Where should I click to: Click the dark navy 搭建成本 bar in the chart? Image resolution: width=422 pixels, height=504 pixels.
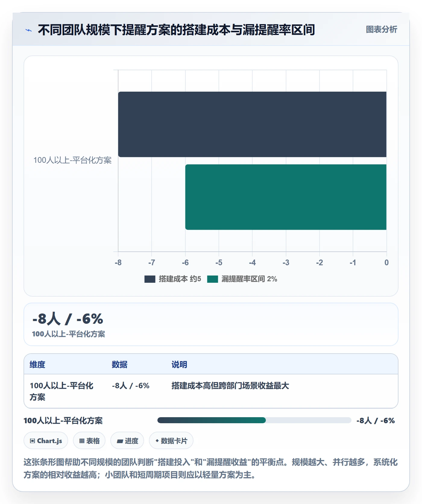[252, 124]
